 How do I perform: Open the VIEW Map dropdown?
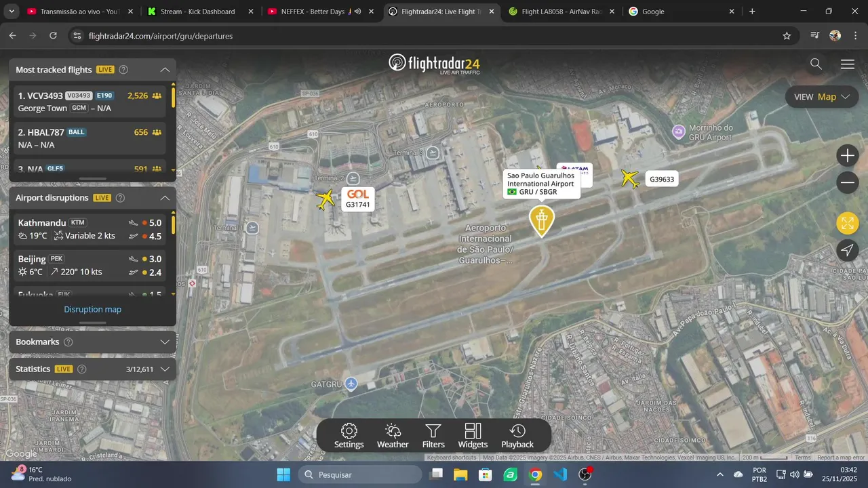pos(822,97)
